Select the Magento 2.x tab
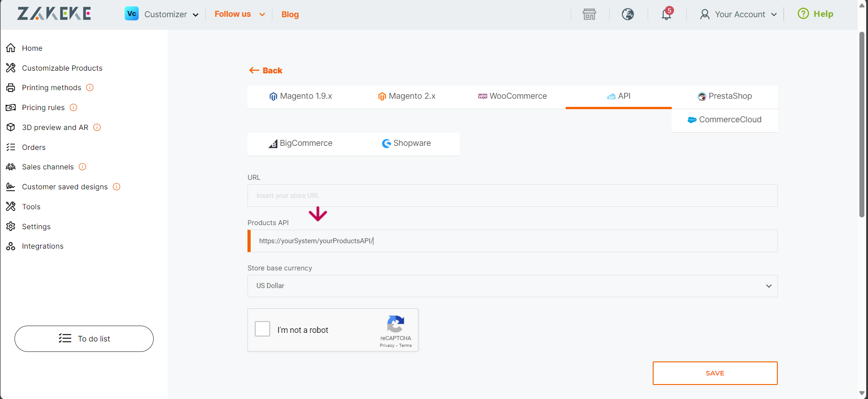 point(407,96)
